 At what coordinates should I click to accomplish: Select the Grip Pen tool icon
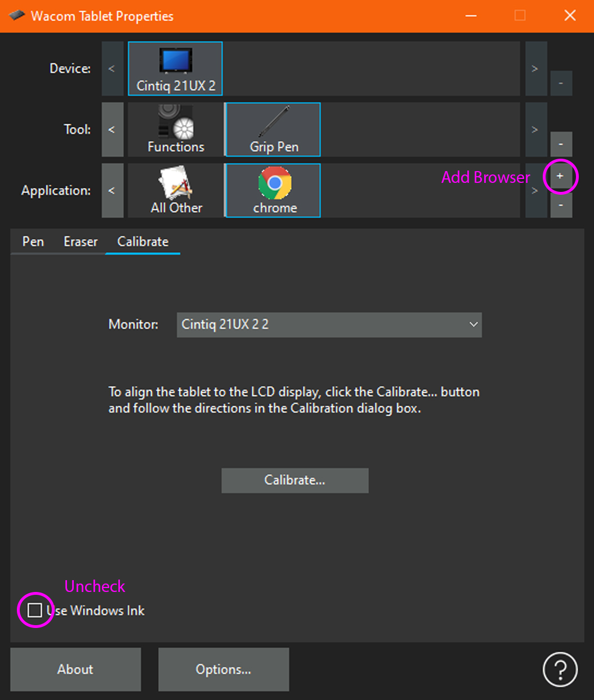point(273,129)
